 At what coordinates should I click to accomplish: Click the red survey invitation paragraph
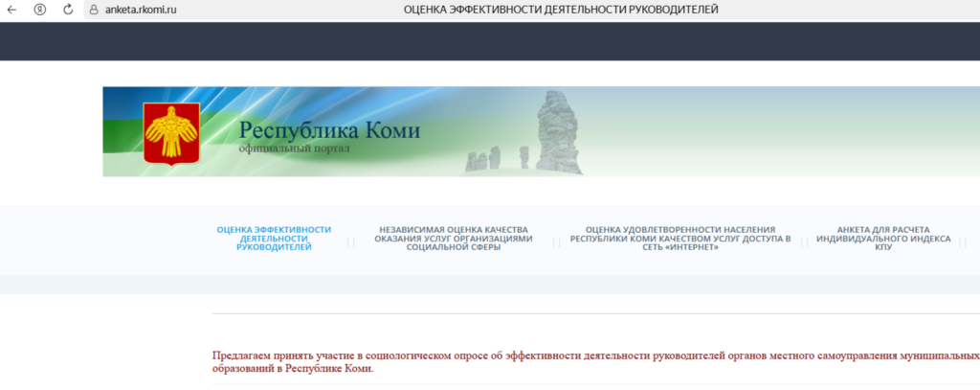(x=593, y=361)
